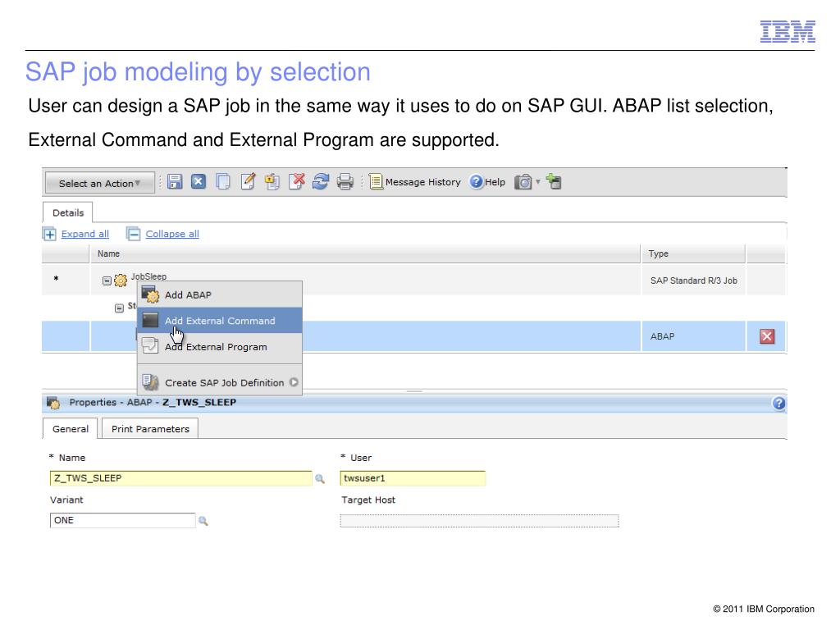
Task: Click the Properties panel help icon
Action: 778,404
